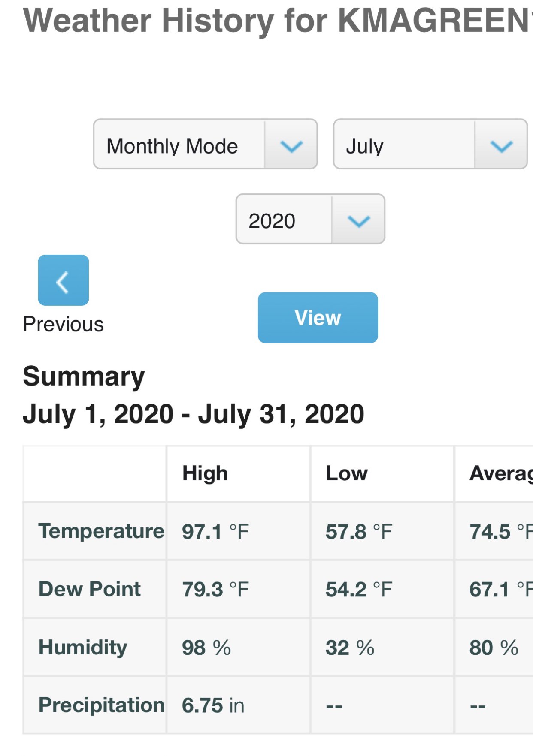Click the 6.75 in precipitation value
The width and height of the screenshot is (533, 756).
tap(213, 705)
